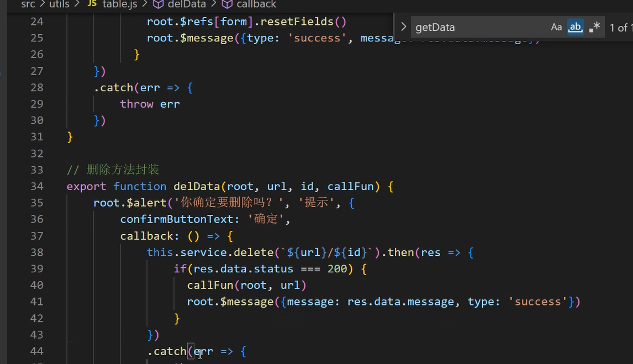Click the 'function' keyword on line 34
The width and height of the screenshot is (633, 364).
(x=140, y=187)
